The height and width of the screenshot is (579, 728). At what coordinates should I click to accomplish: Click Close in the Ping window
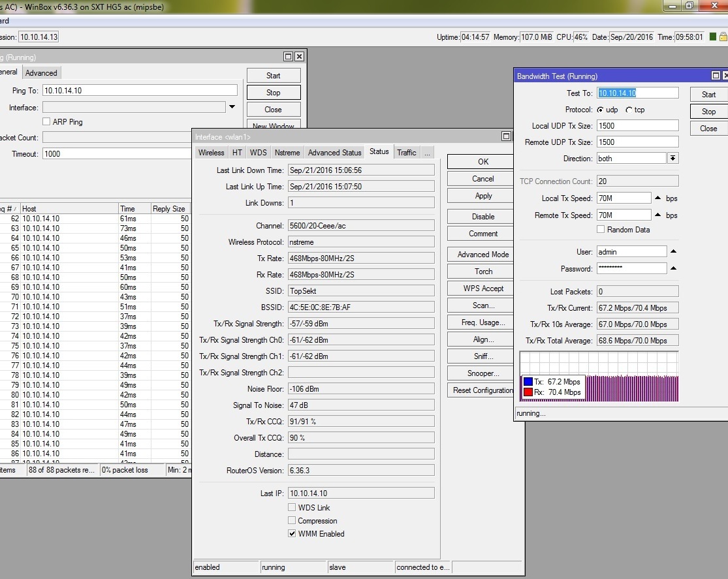(274, 110)
